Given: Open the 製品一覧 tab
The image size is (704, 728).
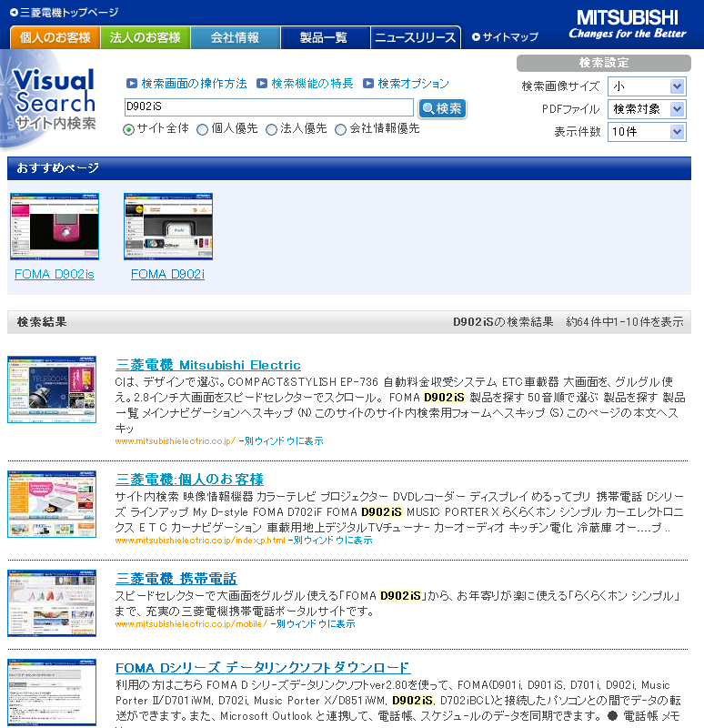Looking at the screenshot, I should [x=325, y=37].
